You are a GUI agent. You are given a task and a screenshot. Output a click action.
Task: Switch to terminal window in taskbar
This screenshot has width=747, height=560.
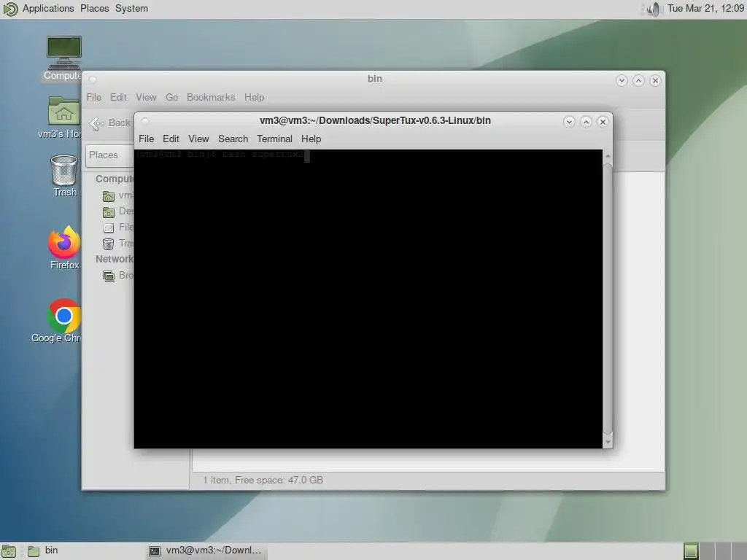[206, 551]
